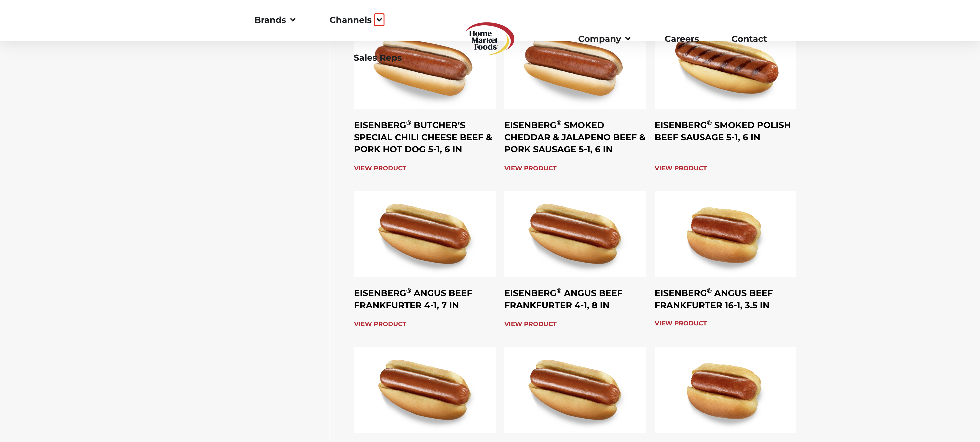Open the small hot dog image in the bottom row
The width and height of the screenshot is (980, 442).
725,390
